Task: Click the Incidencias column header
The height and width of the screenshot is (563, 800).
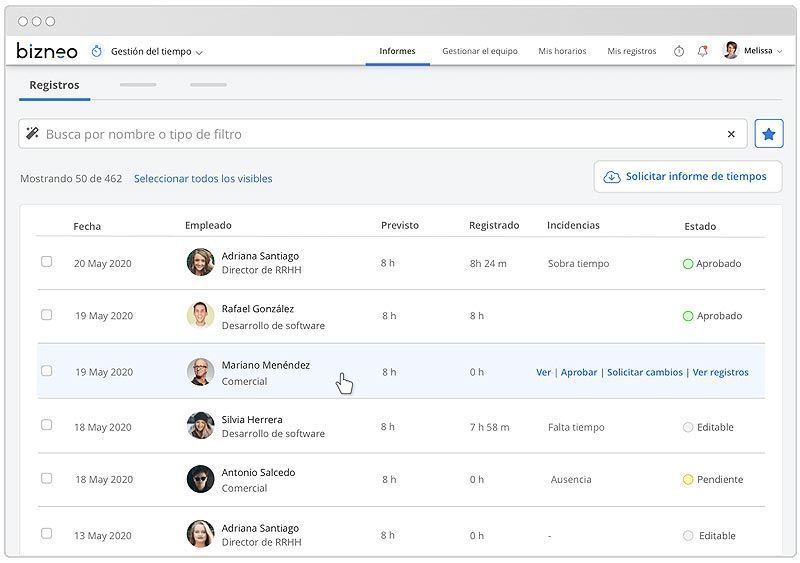Action: click(573, 225)
